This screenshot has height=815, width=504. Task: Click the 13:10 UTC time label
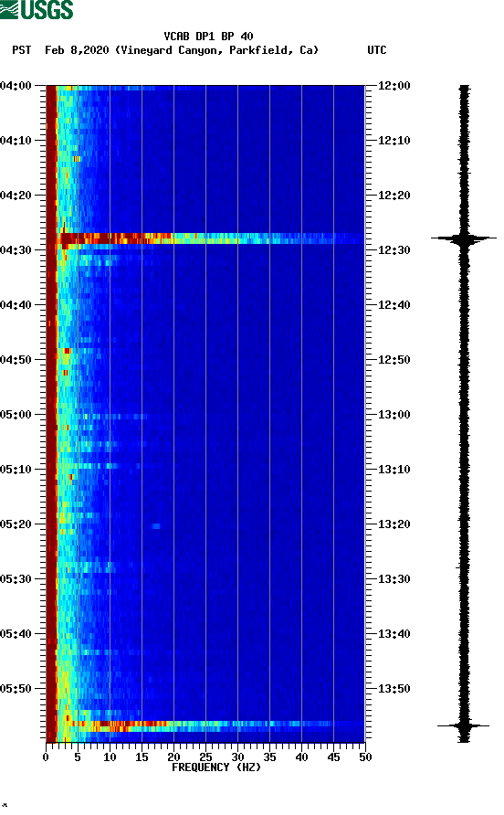coord(394,470)
